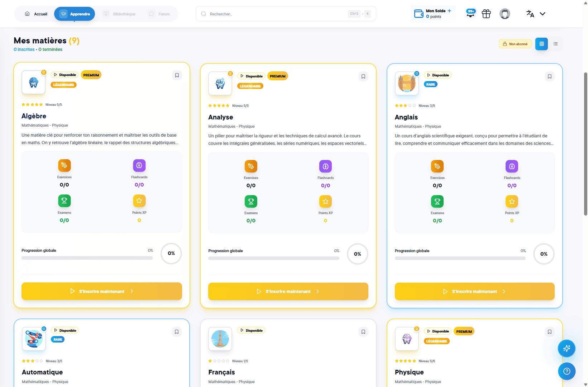The image size is (588, 387).
Task: Click the Algèbre course thumbnail
Action: [x=34, y=82]
